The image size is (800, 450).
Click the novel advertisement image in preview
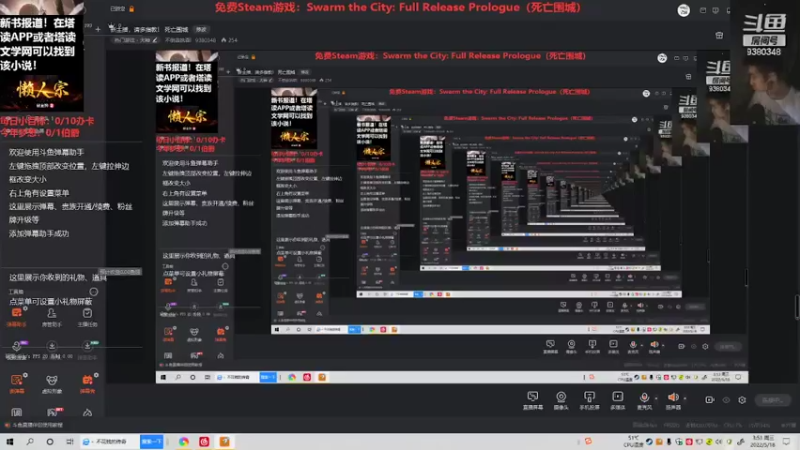42,56
